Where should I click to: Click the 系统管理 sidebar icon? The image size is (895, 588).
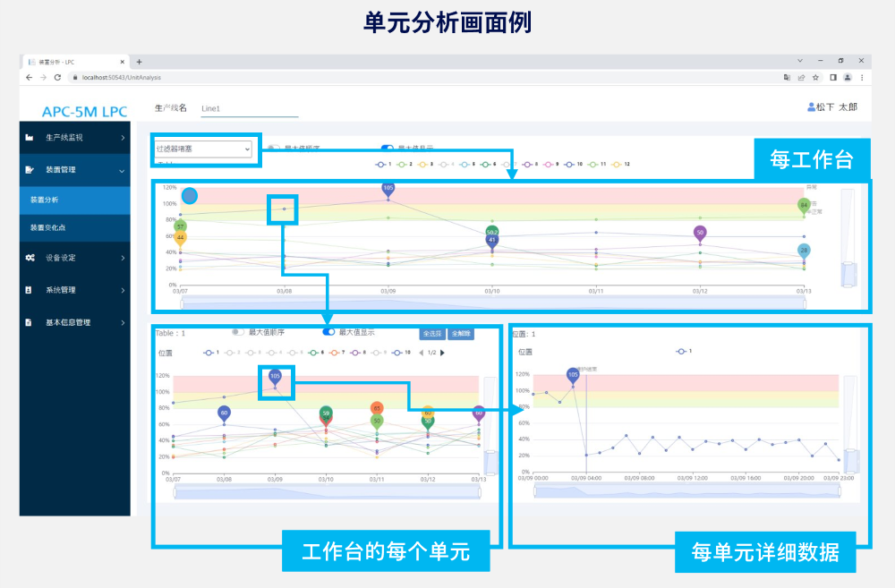[x=30, y=290]
